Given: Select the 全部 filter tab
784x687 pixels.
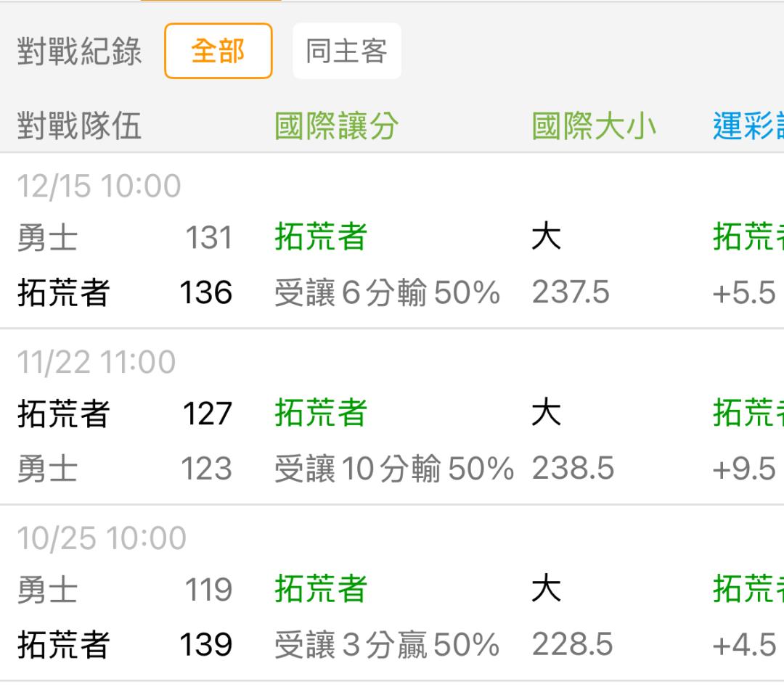Looking at the screenshot, I should pyautogui.click(x=218, y=51).
